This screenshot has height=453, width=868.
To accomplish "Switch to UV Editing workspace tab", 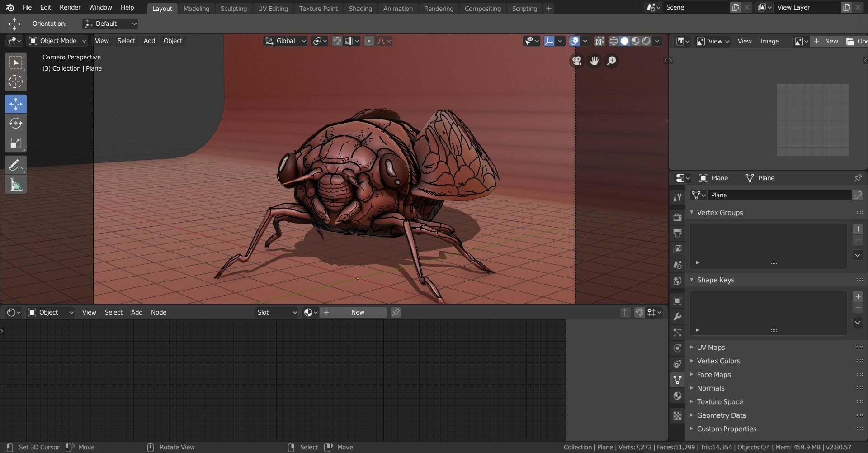I will pos(273,9).
